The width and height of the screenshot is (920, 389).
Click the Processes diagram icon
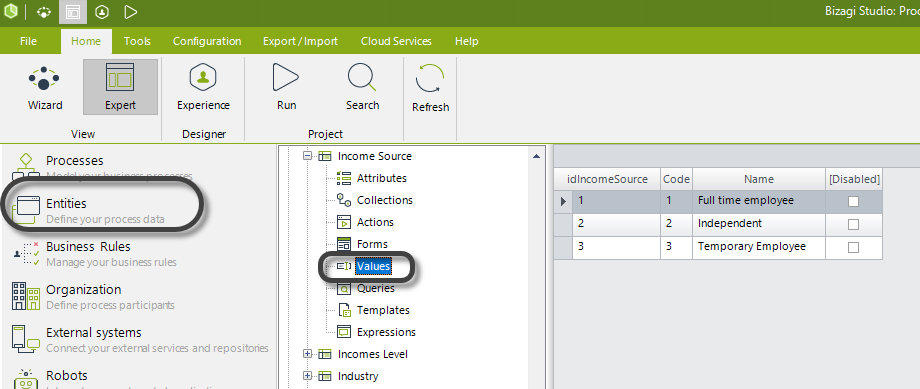click(26, 165)
